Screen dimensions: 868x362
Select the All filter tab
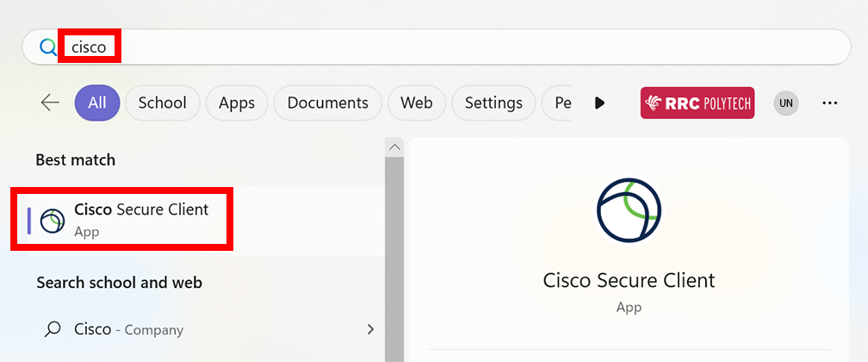coord(97,103)
